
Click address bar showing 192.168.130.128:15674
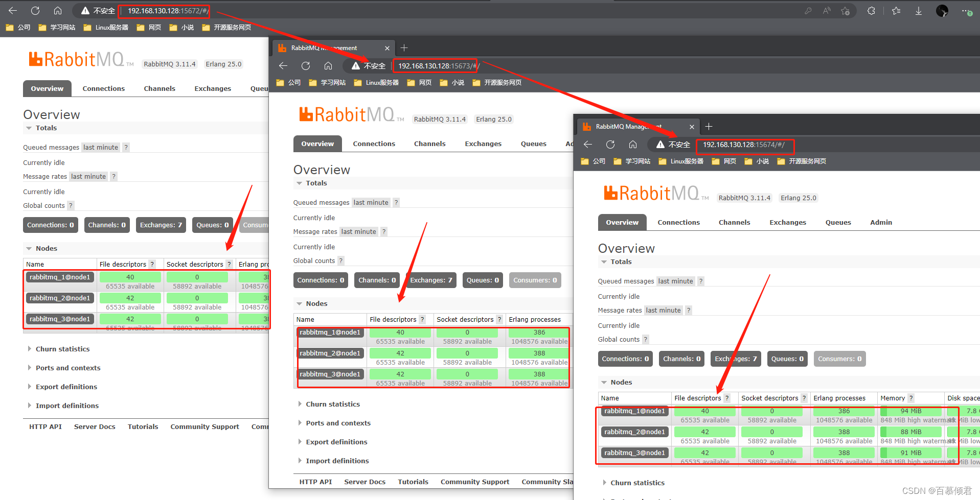(744, 145)
